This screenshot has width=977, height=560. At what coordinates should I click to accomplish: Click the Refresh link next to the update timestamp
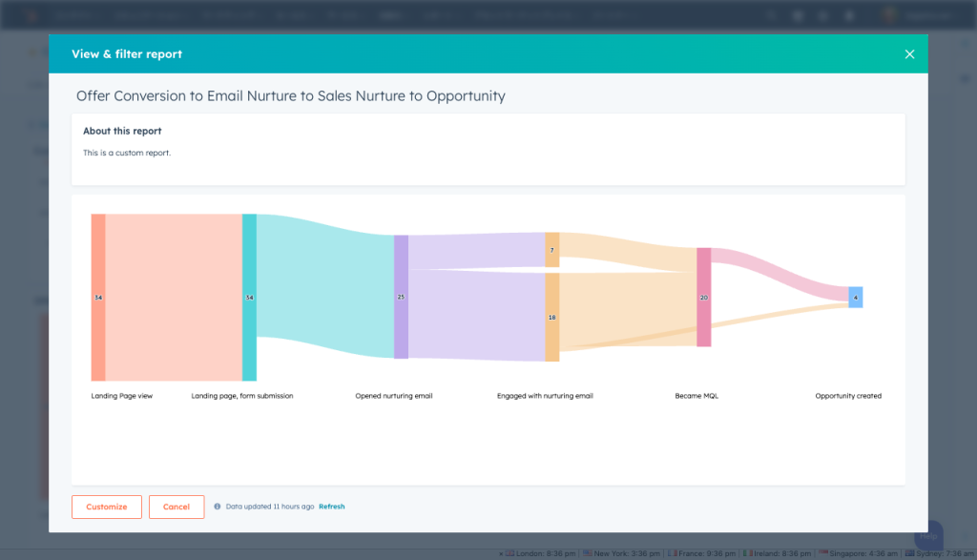pos(332,507)
